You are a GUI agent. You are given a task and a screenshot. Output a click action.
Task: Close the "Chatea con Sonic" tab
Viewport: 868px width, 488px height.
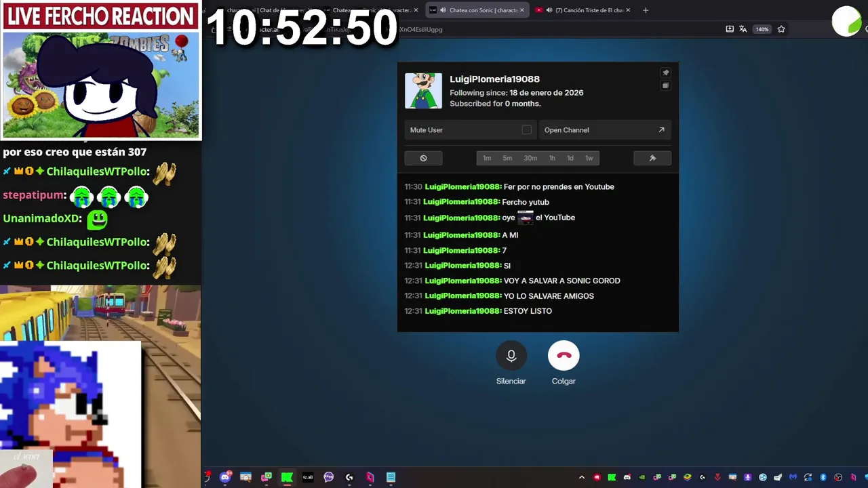click(522, 10)
